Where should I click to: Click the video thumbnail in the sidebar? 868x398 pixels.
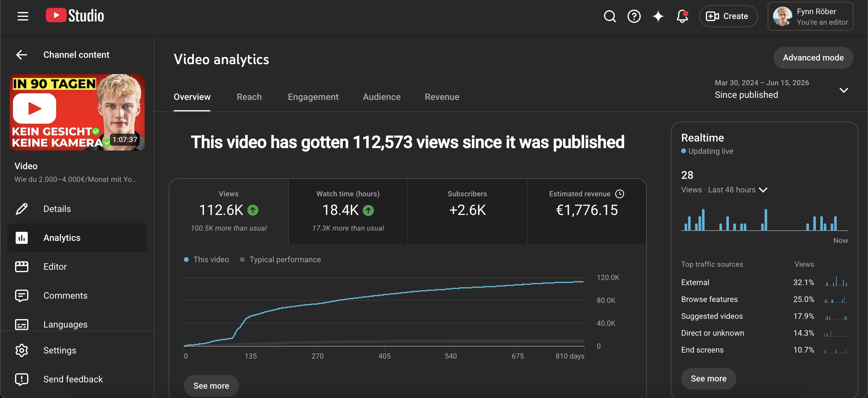point(77,112)
